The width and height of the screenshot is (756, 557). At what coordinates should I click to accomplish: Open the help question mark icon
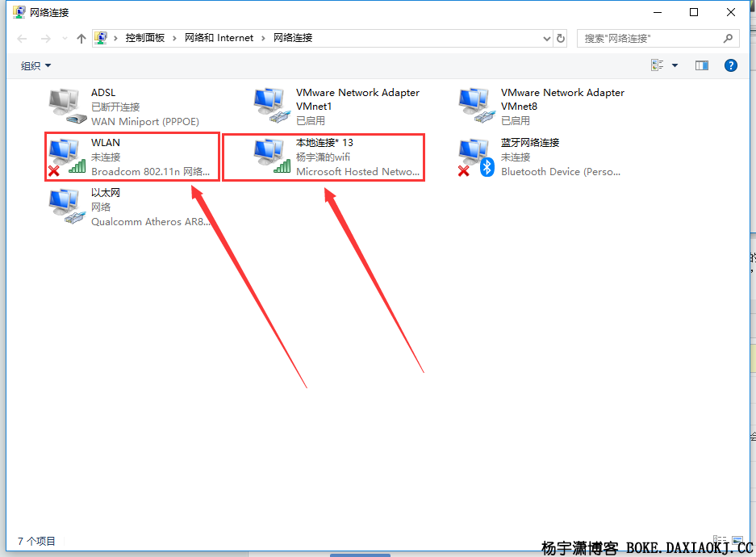[730, 65]
